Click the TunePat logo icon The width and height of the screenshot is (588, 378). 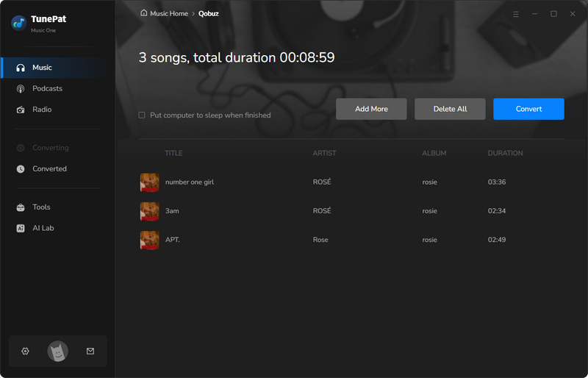tap(19, 23)
